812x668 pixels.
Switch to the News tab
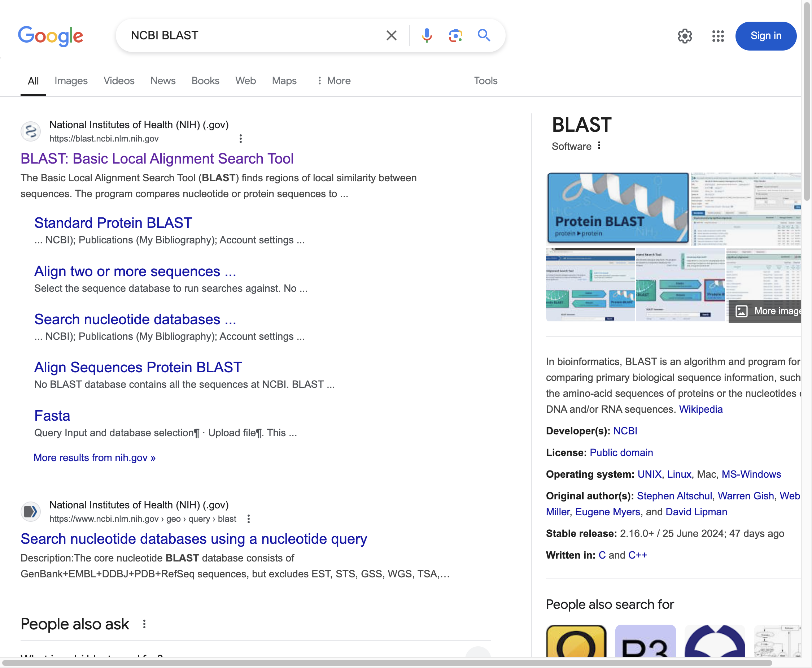(x=163, y=81)
